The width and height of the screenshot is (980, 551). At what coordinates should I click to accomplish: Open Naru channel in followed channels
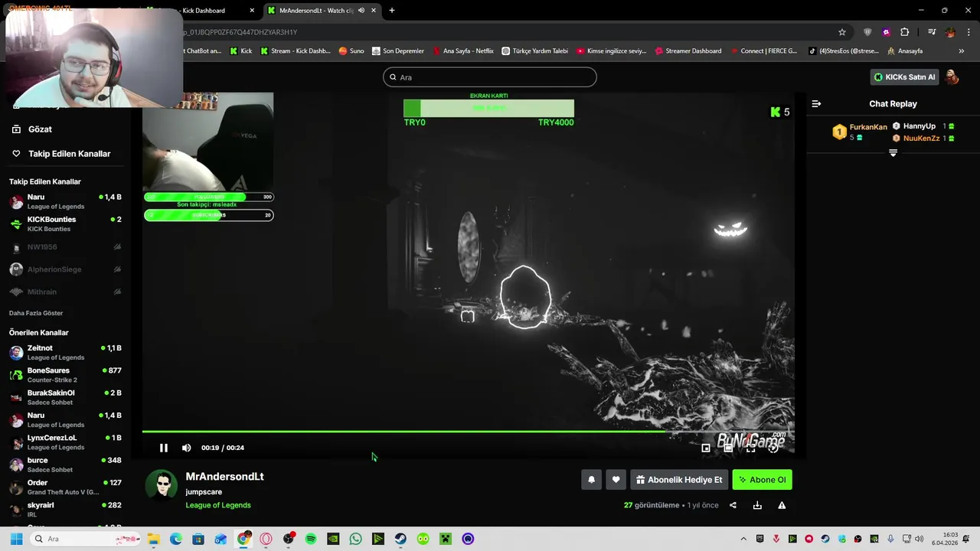(65, 201)
